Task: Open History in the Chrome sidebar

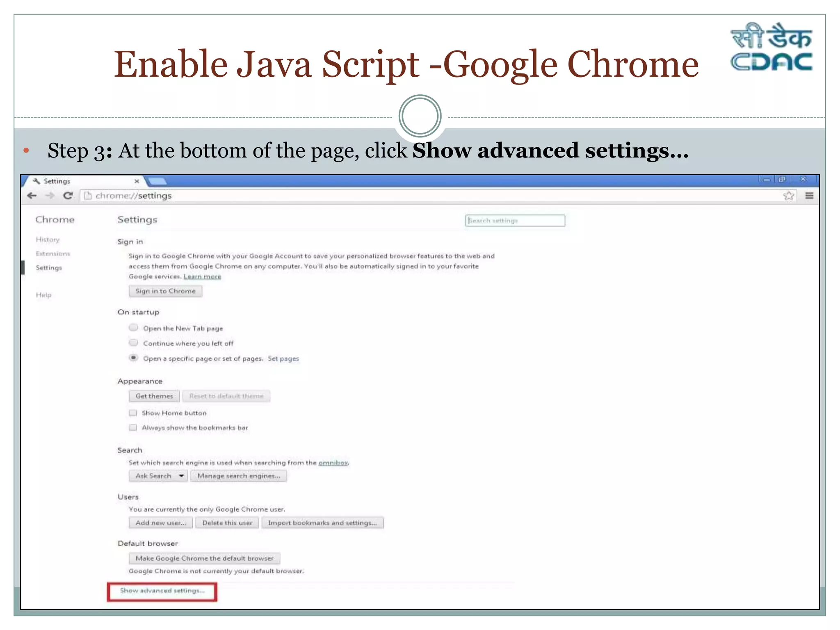Action: pyautogui.click(x=48, y=240)
